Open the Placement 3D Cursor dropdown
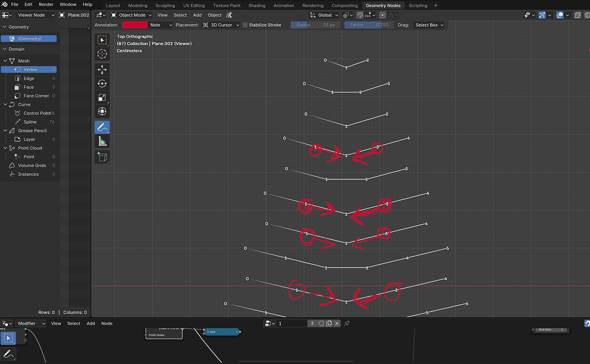The image size is (590, 364). tap(221, 25)
